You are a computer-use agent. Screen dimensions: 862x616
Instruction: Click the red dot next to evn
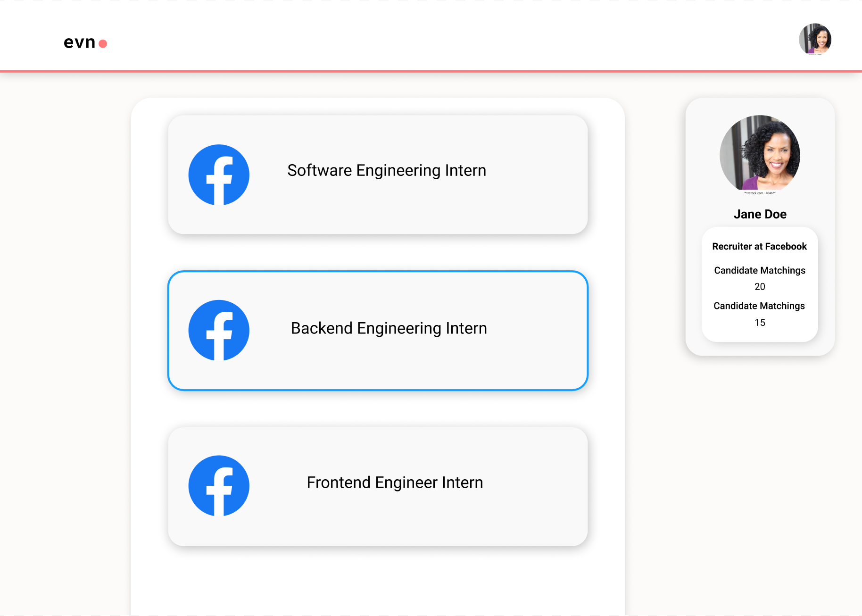103,44
